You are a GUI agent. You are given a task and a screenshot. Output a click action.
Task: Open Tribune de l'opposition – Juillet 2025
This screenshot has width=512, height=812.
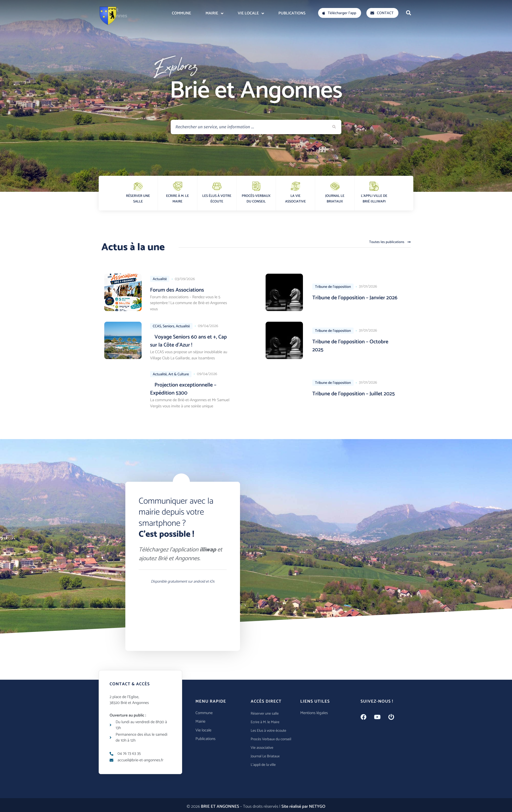tap(353, 393)
